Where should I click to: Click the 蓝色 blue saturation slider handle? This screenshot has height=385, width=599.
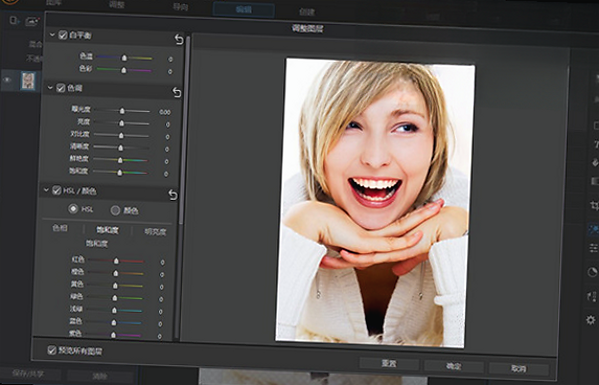pos(114,322)
